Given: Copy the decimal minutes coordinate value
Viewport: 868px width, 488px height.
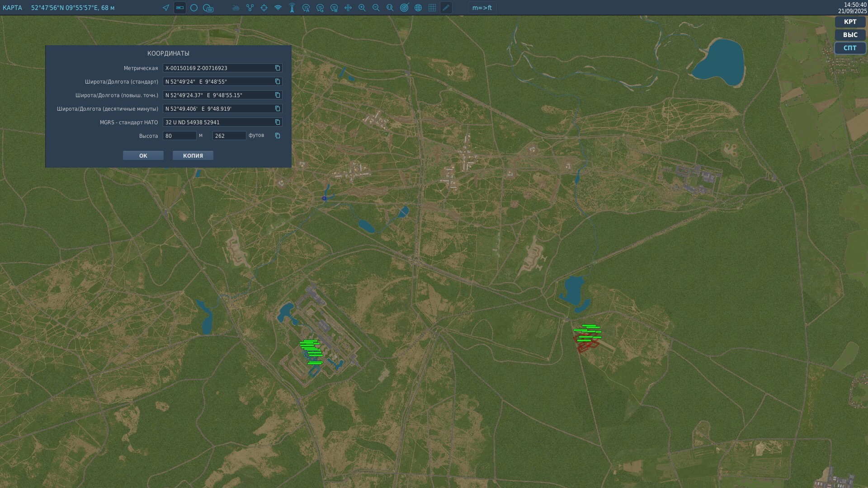Looking at the screenshot, I should tap(278, 108).
